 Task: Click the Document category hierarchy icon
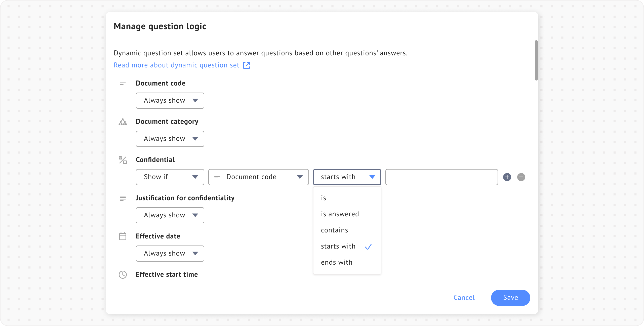(123, 122)
